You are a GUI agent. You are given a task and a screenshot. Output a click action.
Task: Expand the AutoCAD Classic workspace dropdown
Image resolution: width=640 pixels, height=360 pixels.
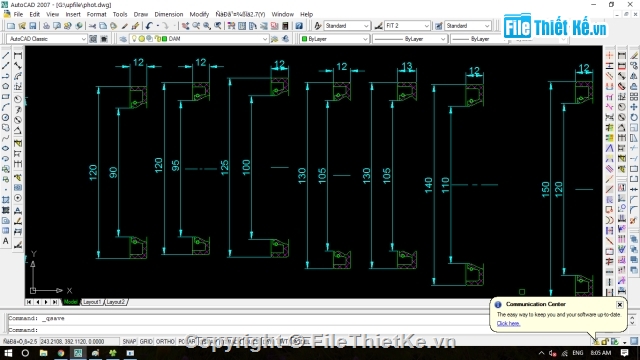click(x=83, y=39)
